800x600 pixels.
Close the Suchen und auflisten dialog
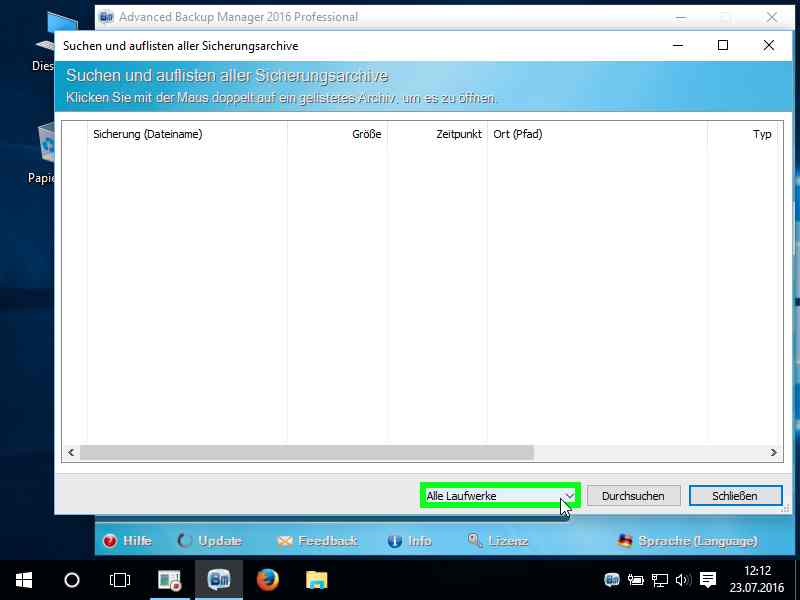tap(769, 45)
